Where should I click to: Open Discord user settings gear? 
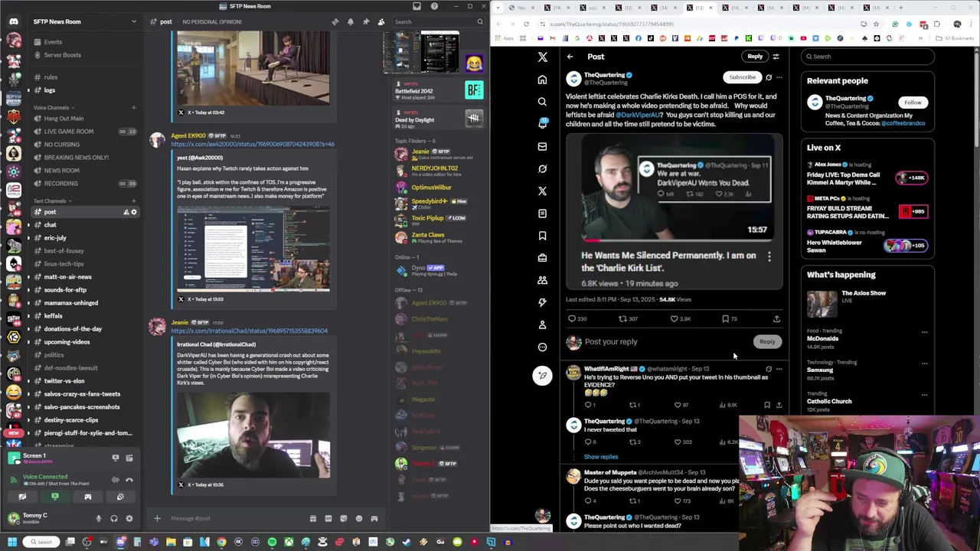pos(129,519)
